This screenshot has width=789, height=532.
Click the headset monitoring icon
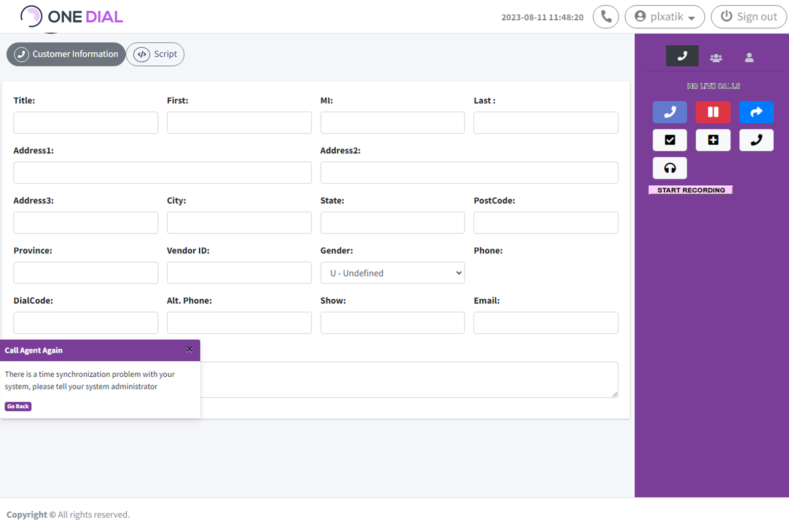pos(669,168)
